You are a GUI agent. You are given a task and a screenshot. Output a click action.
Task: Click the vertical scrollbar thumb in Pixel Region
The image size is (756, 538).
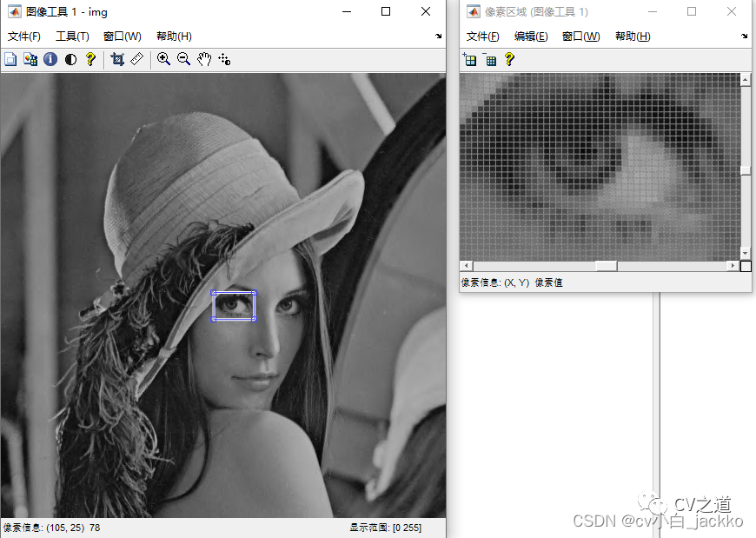point(746,170)
